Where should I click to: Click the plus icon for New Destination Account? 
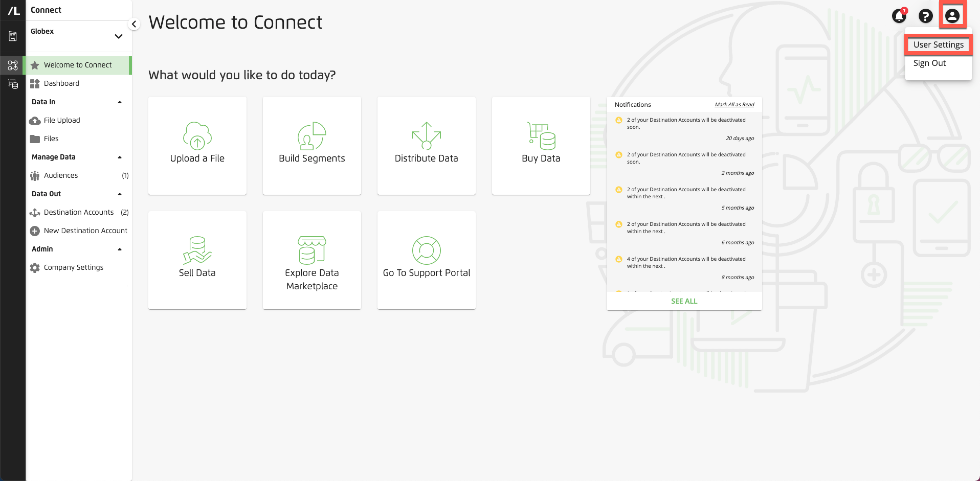coord(35,231)
